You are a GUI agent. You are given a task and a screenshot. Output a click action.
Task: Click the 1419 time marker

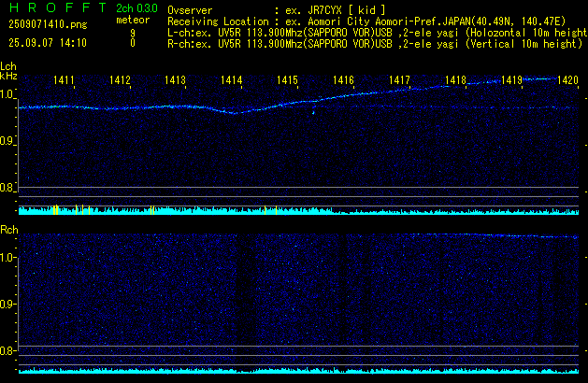[x=511, y=80]
